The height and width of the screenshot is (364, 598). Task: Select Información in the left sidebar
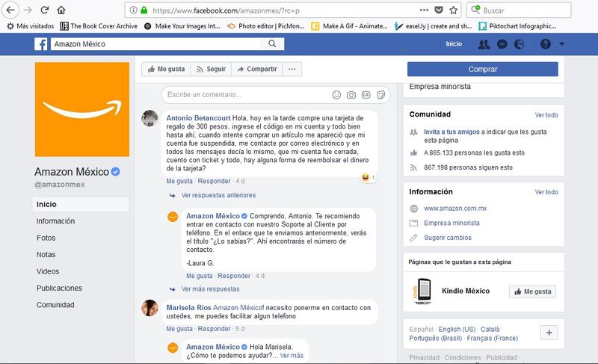point(55,221)
